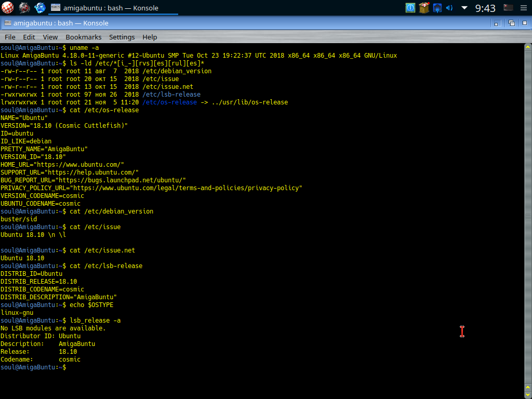Expand the hidden tray icons arrow
The image size is (532, 399).
point(464,7)
